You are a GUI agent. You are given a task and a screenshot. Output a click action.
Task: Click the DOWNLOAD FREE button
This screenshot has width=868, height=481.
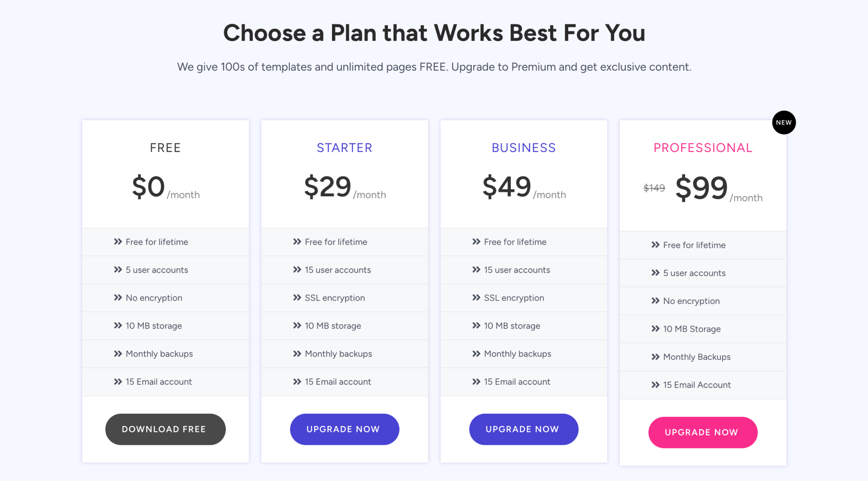point(165,429)
